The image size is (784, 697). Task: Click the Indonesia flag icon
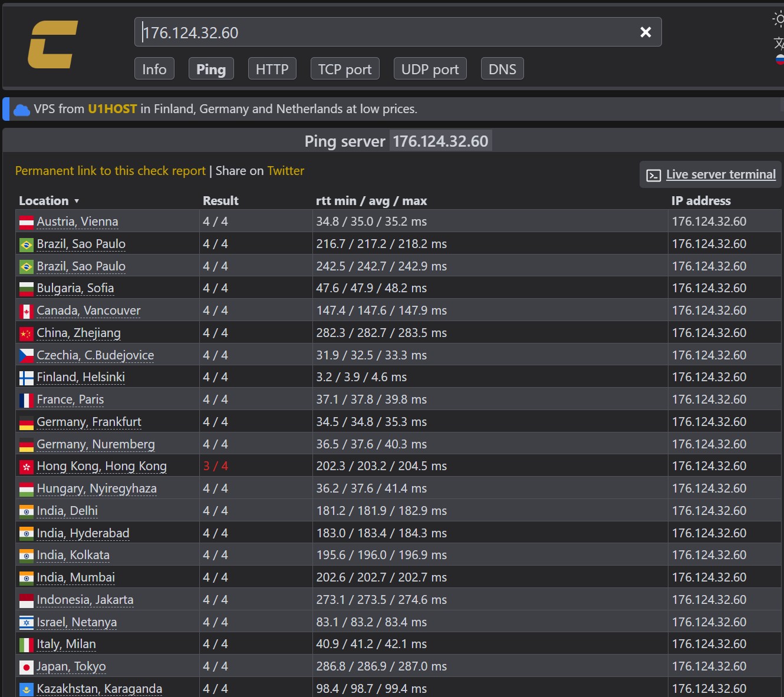tap(27, 600)
